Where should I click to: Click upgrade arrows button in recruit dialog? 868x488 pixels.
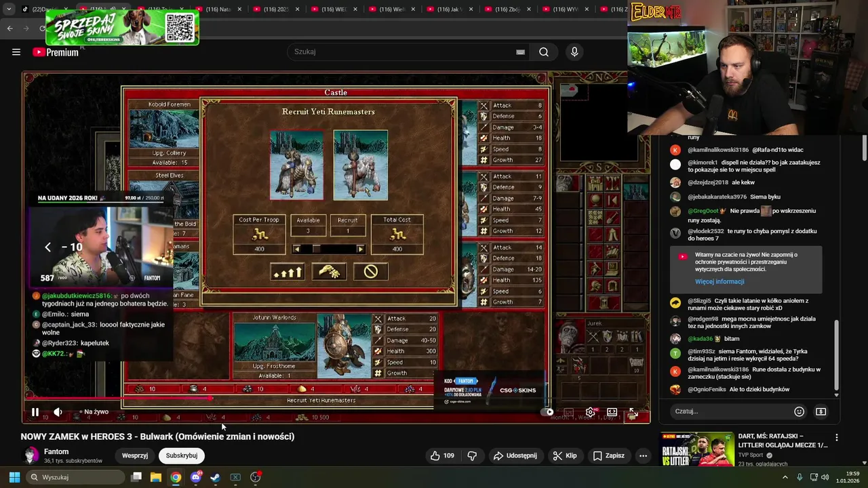point(287,272)
